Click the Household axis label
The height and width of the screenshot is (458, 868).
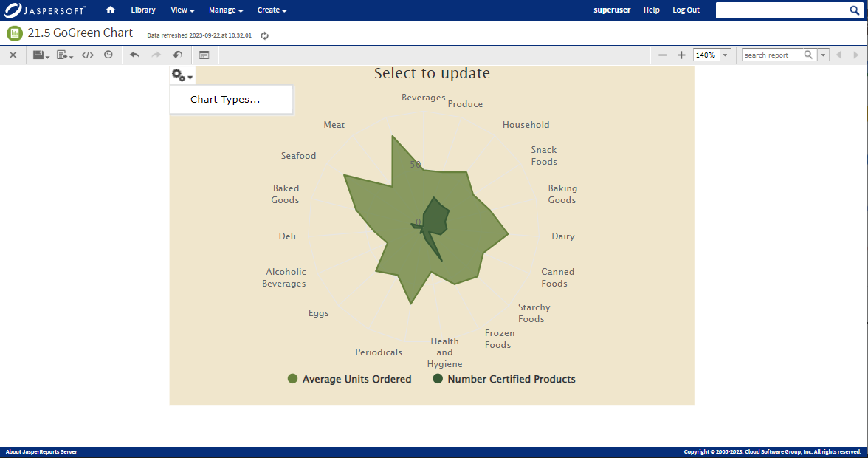click(526, 125)
